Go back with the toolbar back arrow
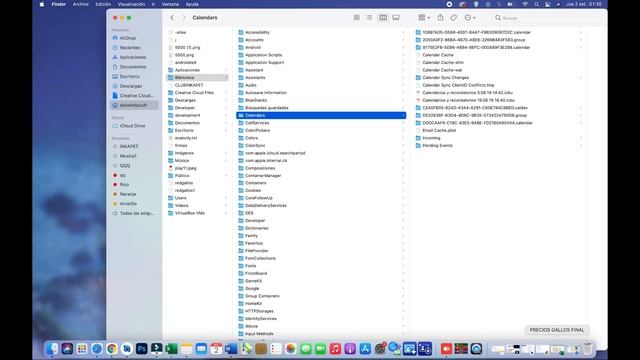Image resolution: width=640 pixels, height=360 pixels. (x=172, y=18)
